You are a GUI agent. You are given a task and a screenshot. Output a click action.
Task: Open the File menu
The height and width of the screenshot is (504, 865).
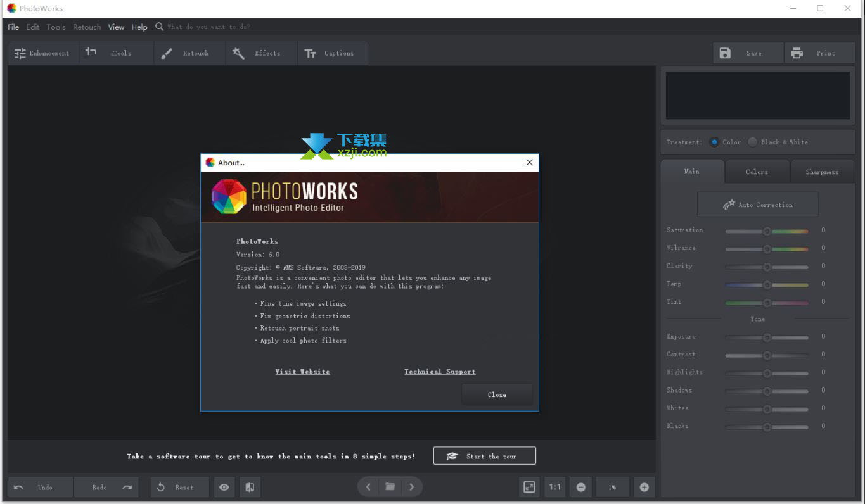point(13,27)
